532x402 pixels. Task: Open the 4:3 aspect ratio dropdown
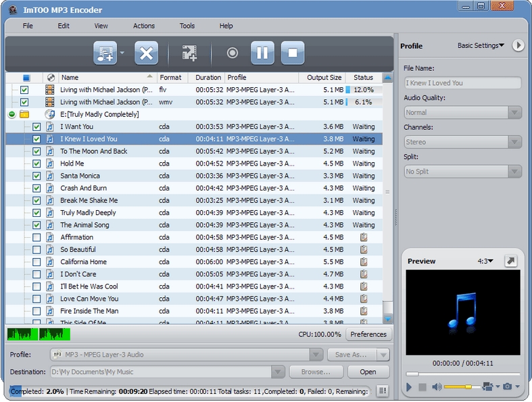point(485,261)
